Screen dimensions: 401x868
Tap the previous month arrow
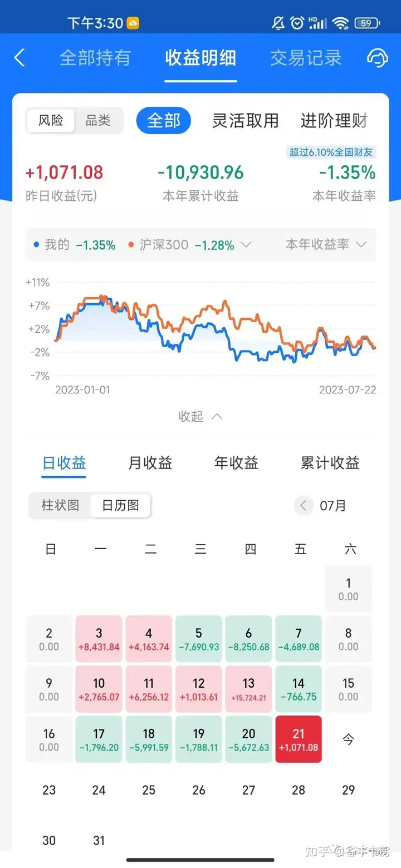(304, 506)
